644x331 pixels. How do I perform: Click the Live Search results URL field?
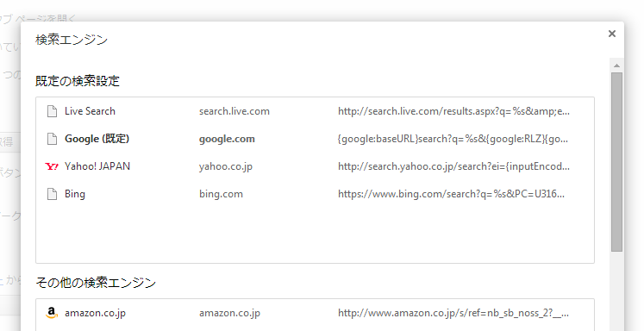(x=453, y=111)
